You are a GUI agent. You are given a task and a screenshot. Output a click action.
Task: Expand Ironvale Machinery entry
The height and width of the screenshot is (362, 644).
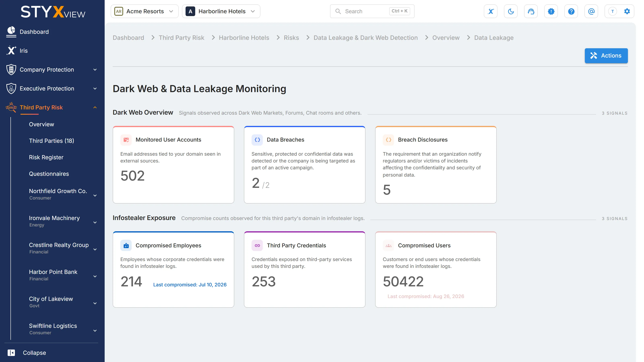(x=95, y=222)
